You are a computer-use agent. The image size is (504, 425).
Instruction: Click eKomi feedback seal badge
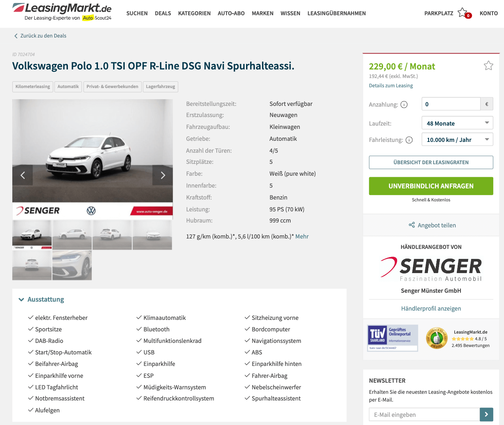coord(436,338)
